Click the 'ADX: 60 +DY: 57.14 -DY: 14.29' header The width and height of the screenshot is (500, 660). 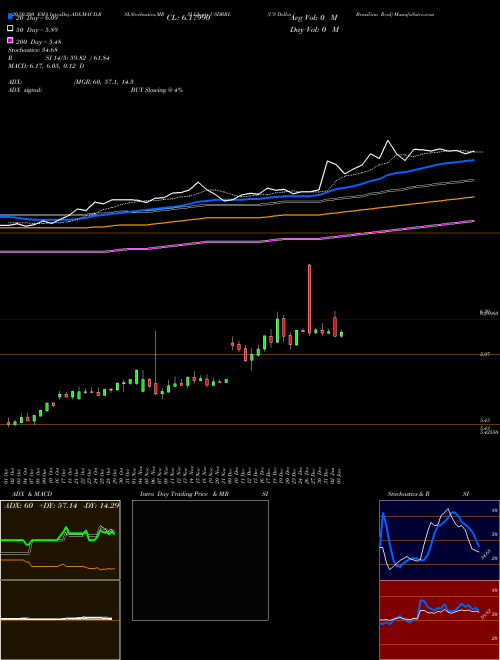coord(61,505)
